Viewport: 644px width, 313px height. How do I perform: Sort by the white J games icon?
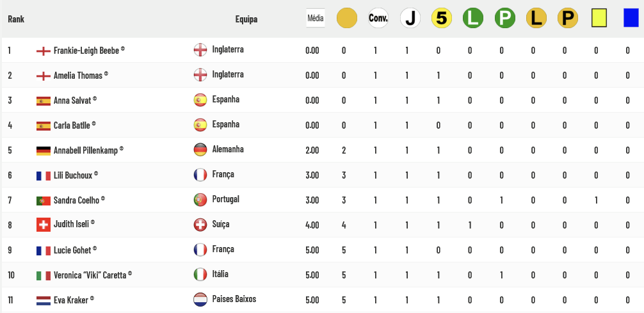coord(410,19)
